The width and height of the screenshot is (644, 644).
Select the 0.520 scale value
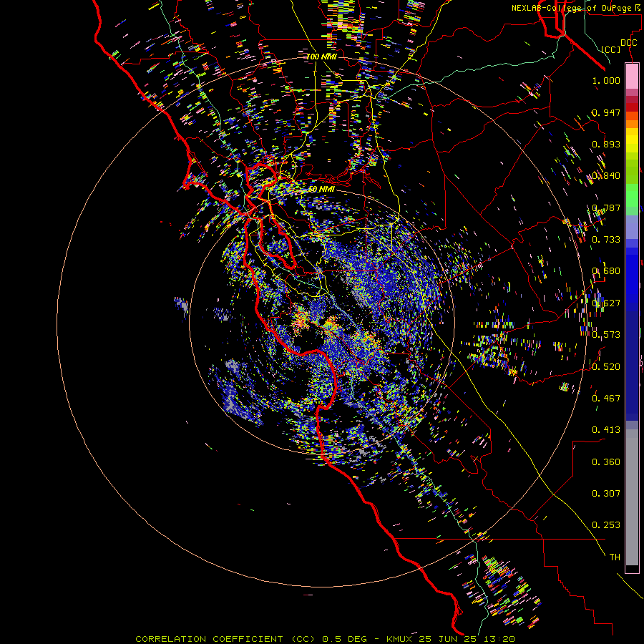click(x=606, y=366)
